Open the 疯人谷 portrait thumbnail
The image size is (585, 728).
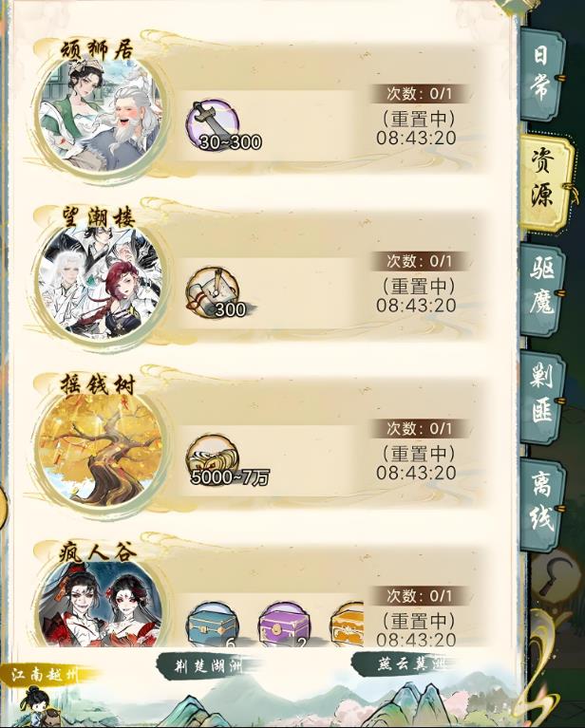pyautogui.click(x=101, y=602)
